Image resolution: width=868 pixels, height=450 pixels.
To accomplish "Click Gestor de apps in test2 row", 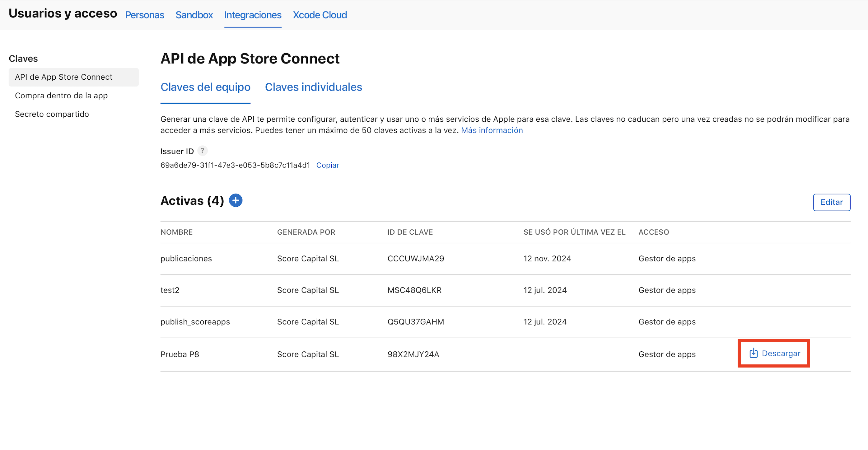I will tap(667, 290).
